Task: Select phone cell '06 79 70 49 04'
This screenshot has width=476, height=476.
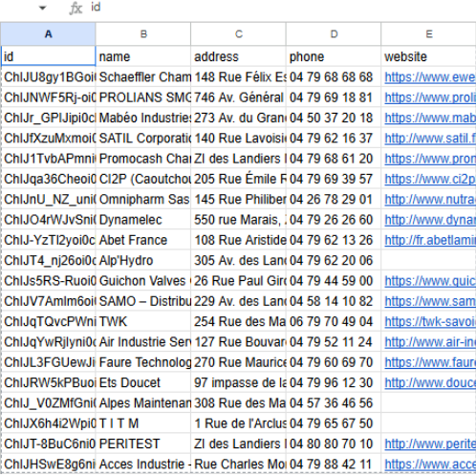Action: [334, 321]
